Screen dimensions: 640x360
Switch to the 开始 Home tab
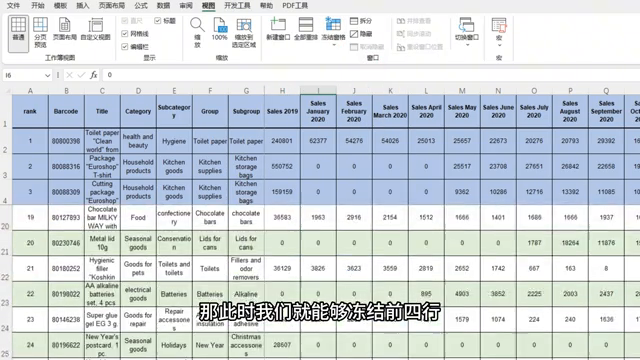point(38,6)
